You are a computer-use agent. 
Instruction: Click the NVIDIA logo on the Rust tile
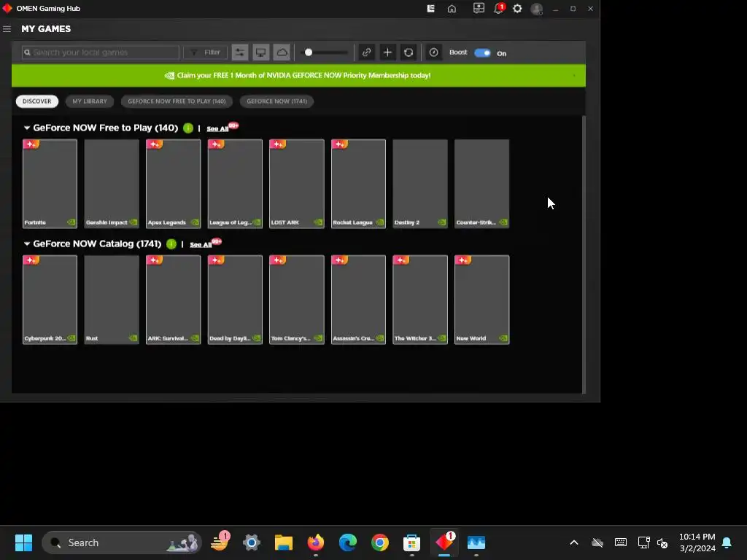coord(133,338)
